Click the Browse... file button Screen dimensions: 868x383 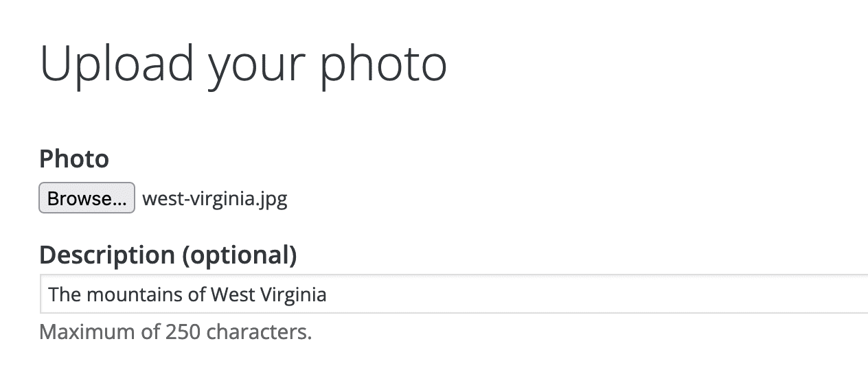click(x=87, y=198)
